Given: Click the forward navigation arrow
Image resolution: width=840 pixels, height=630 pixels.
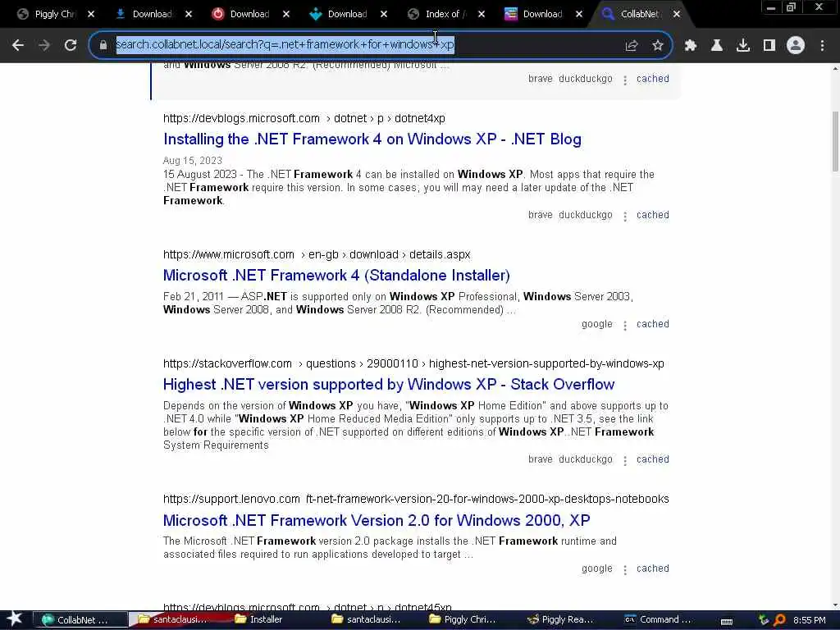Looking at the screenshot, I should click(44, 46).
